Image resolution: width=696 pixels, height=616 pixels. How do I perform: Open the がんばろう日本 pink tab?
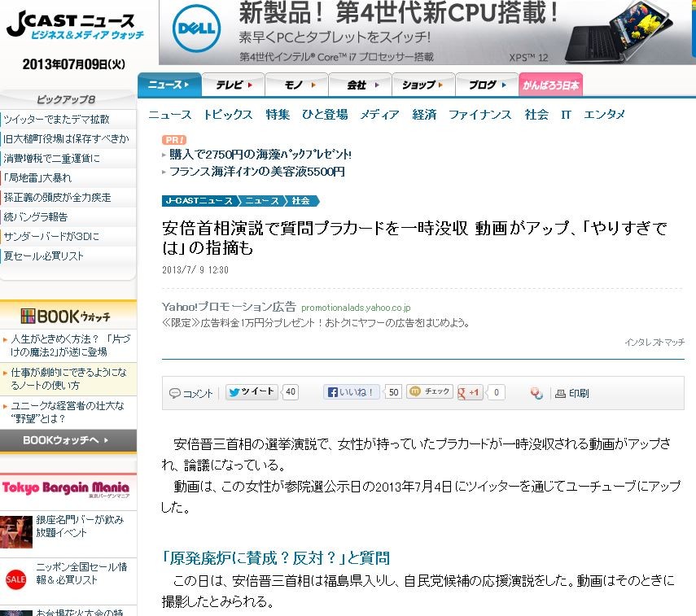click(551, 85)
